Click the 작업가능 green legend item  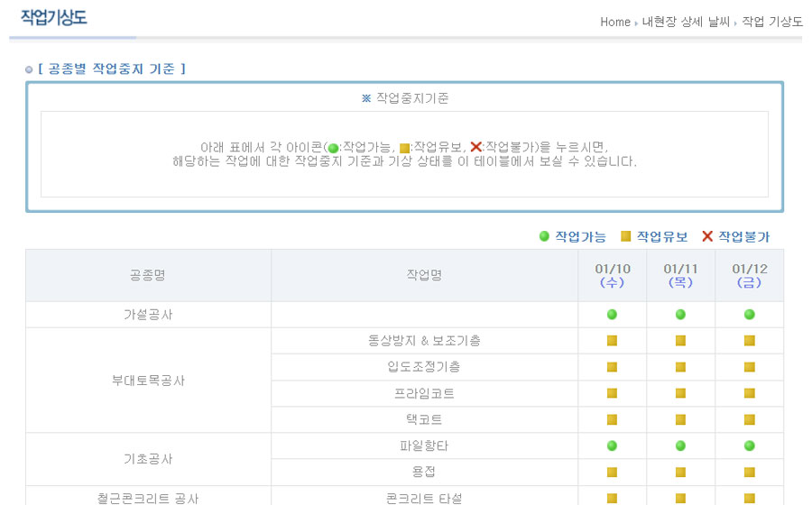click(572, 236)
